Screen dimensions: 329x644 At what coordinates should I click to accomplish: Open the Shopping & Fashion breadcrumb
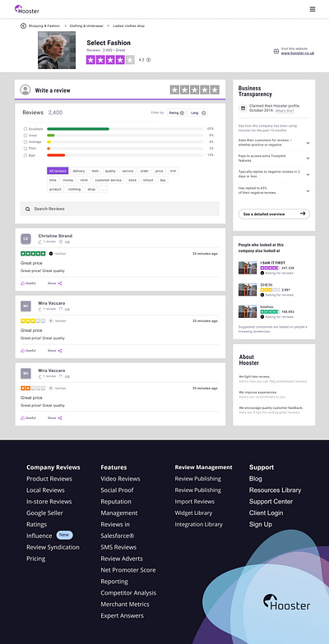pyautogui.click(x=44, y=26)
